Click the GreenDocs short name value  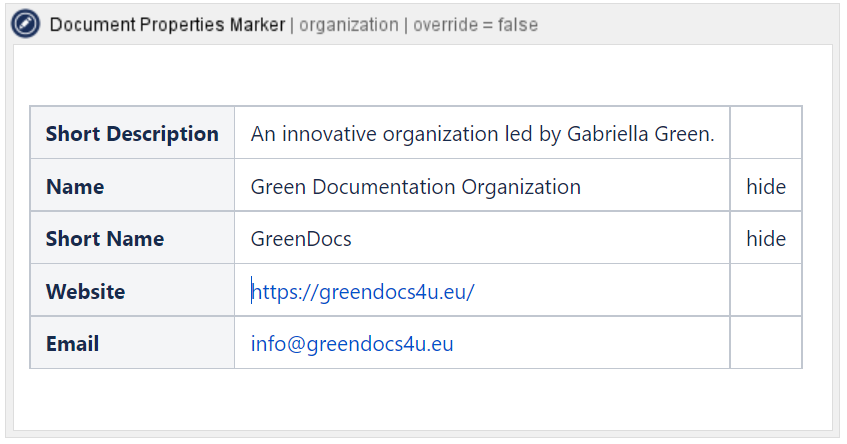301,239
